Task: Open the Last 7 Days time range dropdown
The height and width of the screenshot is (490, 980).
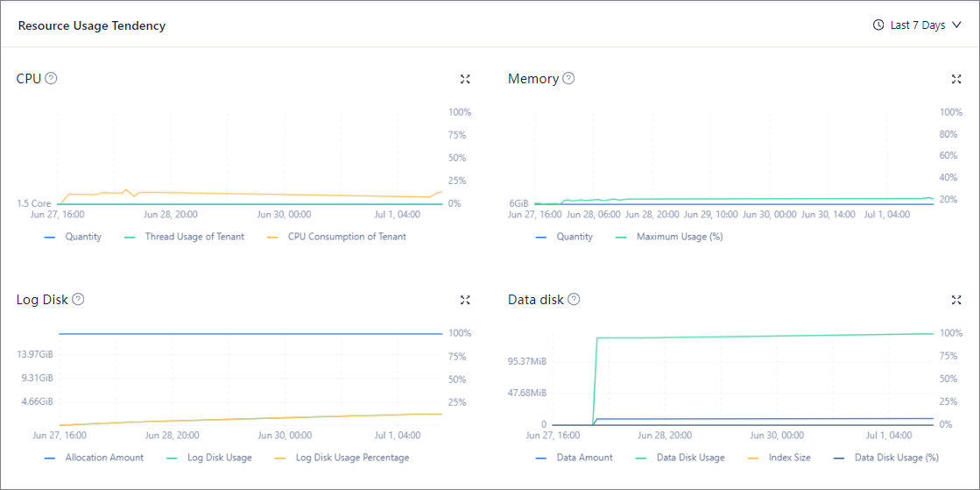Action: (917, 25)
